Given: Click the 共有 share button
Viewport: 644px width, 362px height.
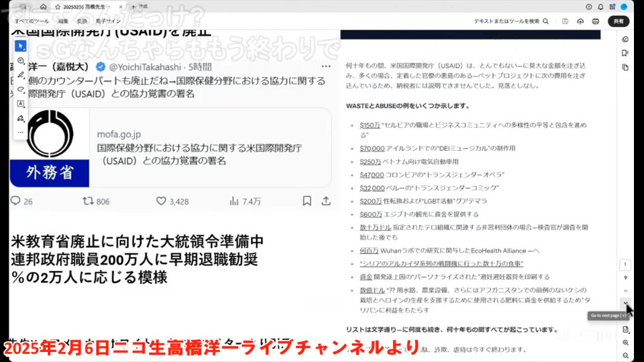Looking at the screenshot, I should tap(619, 21).
